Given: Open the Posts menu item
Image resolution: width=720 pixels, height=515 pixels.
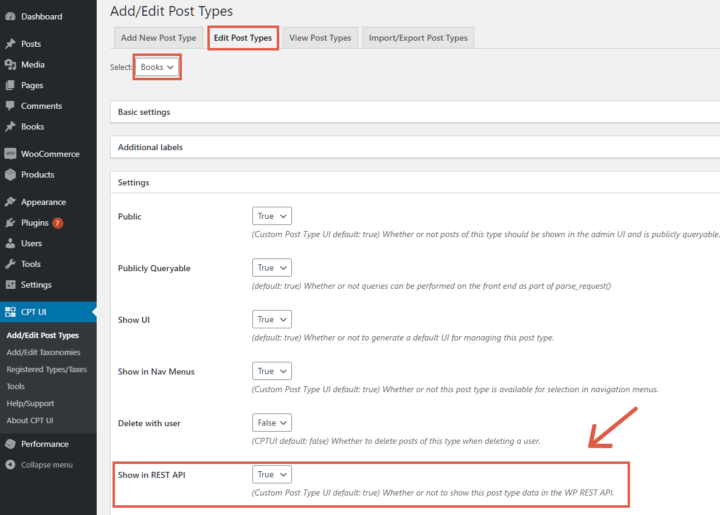Looking at the screenshot, I should 48,44.
